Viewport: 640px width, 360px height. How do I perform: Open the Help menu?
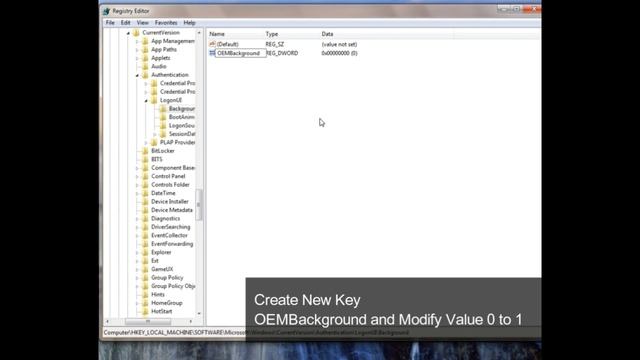(x=189, y=23)
